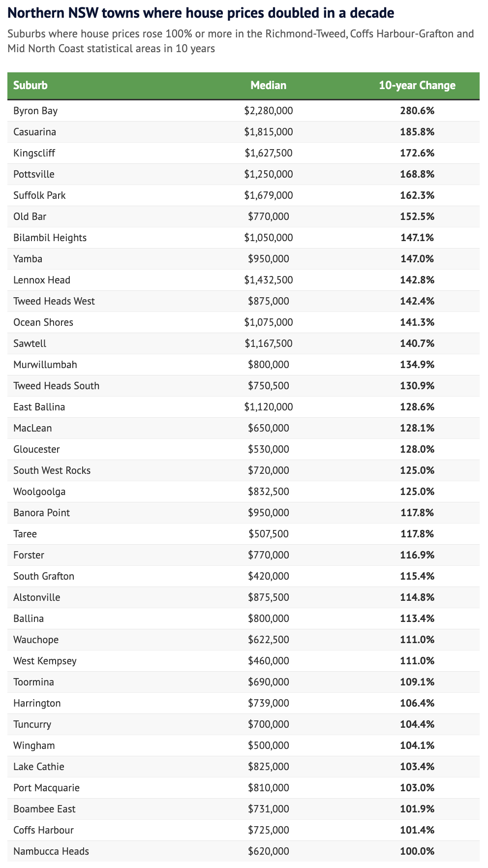488x868 pixels.
Task: Click the Tweed Heads West row
Action: coord(54,301)
